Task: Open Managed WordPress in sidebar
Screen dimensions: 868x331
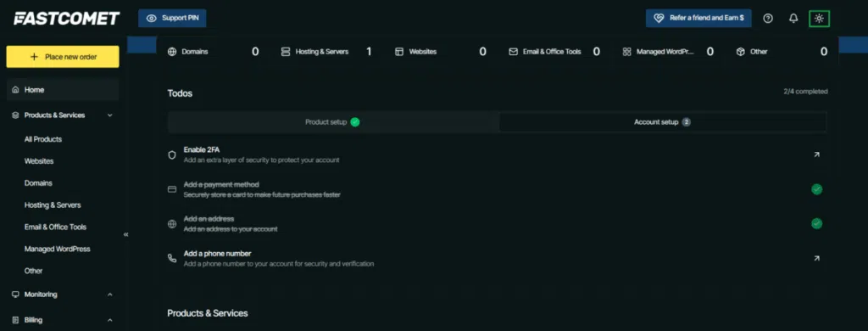Action: pyautogui.click(x=57, y=249)
